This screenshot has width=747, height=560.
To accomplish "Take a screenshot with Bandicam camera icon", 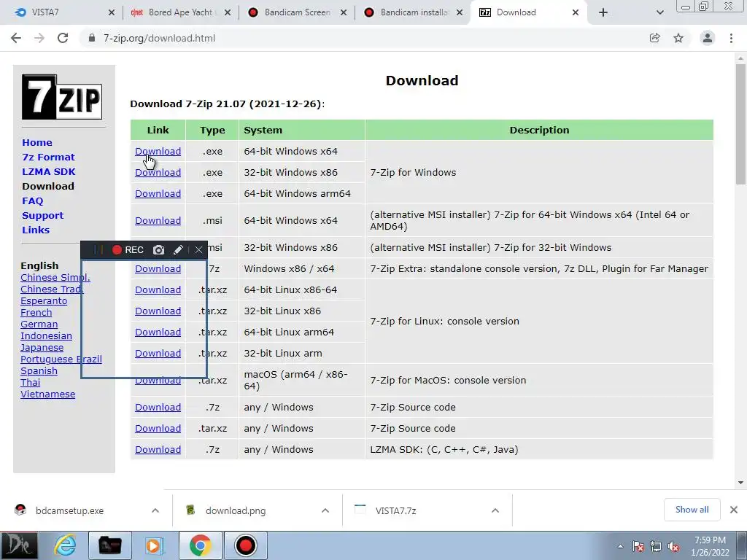I will pos(158,250).
